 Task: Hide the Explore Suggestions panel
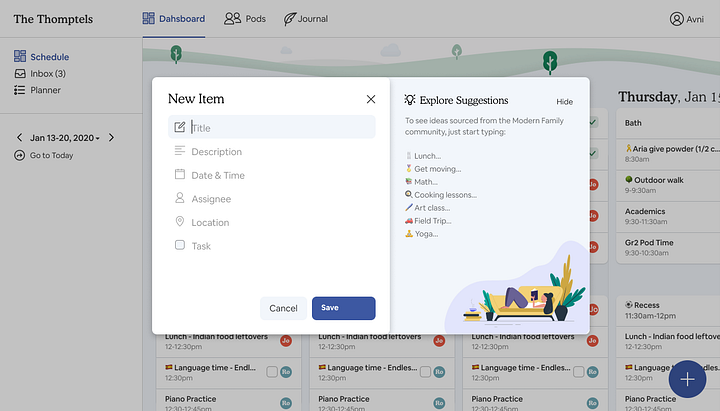[564, 101]
